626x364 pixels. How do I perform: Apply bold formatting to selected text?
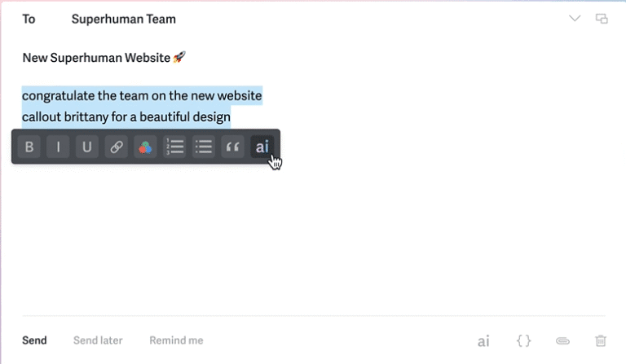29,147
